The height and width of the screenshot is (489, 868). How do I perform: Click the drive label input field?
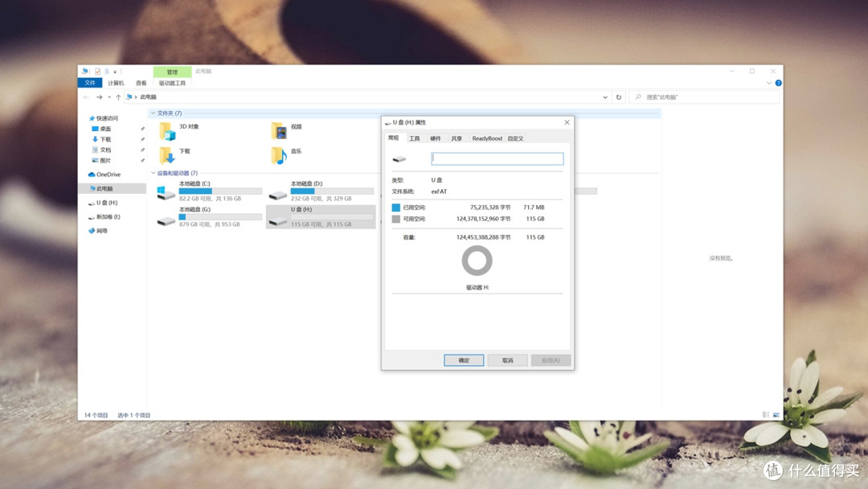pos(497,159)
